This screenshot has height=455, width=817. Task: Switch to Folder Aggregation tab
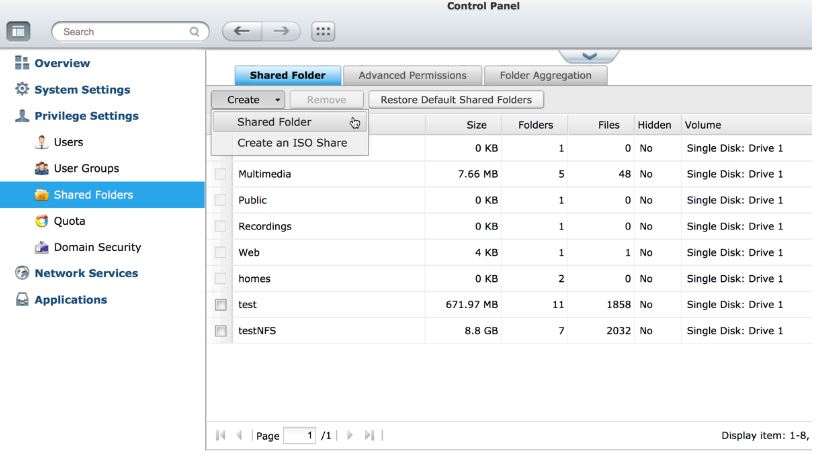point(546,75)
